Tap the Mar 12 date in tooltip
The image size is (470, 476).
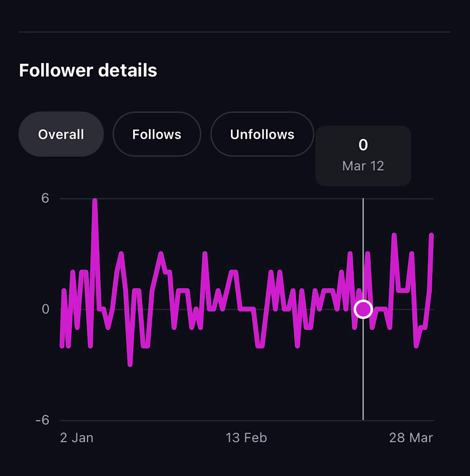(x=363, y=166)
